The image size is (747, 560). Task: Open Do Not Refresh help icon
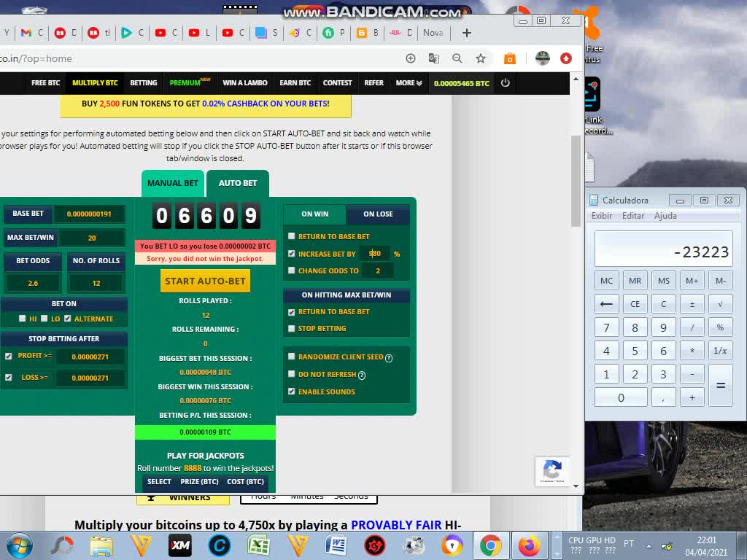[362, 376]
